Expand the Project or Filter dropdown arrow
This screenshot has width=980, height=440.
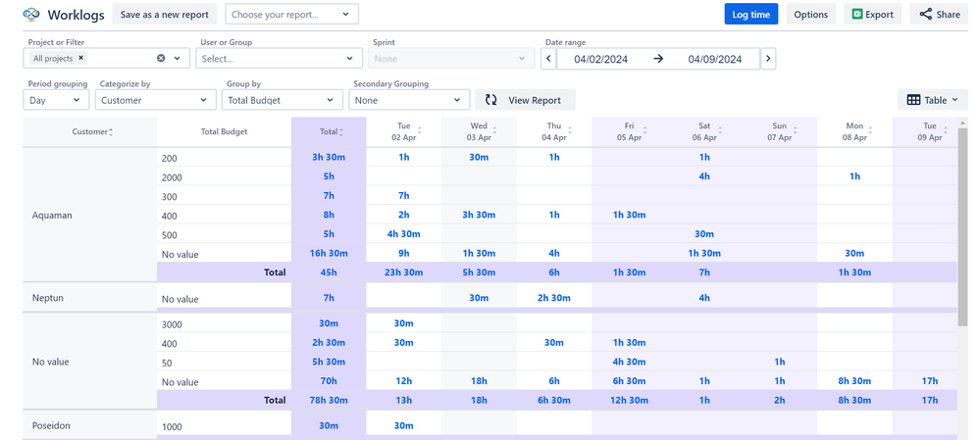click(178, 58)
